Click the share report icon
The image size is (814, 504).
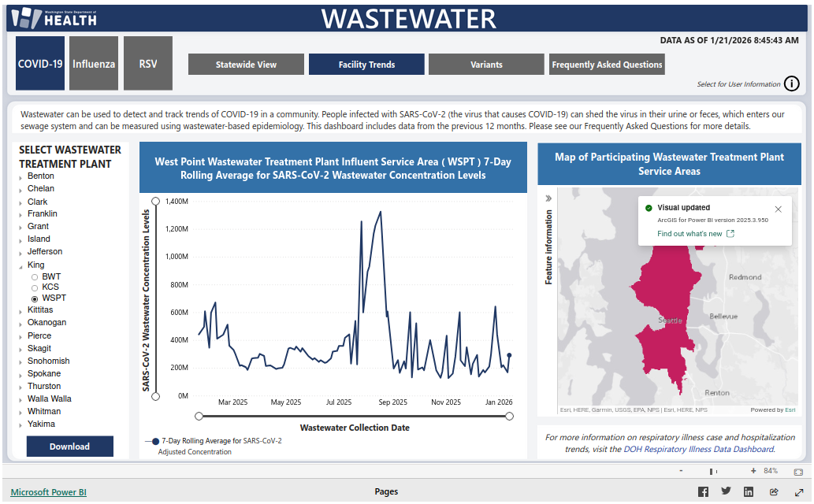(x=774, y=492)
